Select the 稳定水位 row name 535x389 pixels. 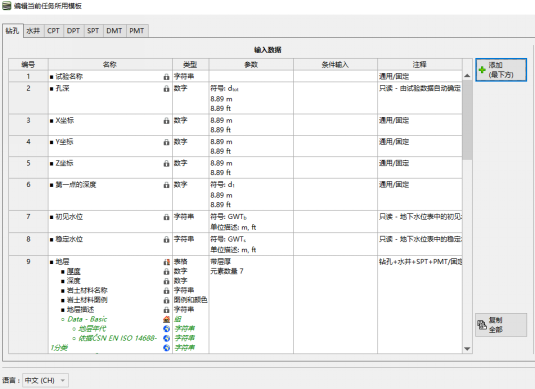click(x=69, y=239)
